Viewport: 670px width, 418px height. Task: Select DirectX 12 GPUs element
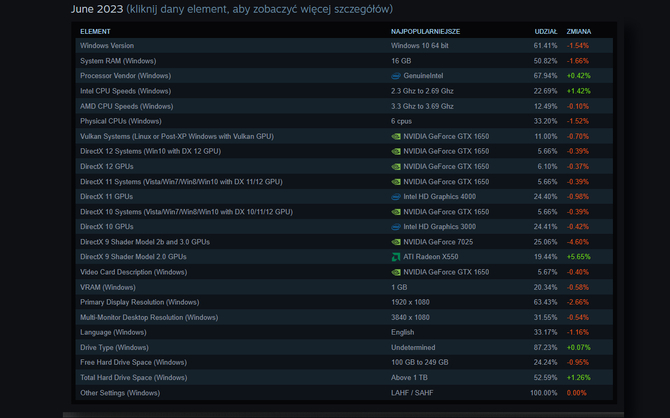(x=344, y=166)
